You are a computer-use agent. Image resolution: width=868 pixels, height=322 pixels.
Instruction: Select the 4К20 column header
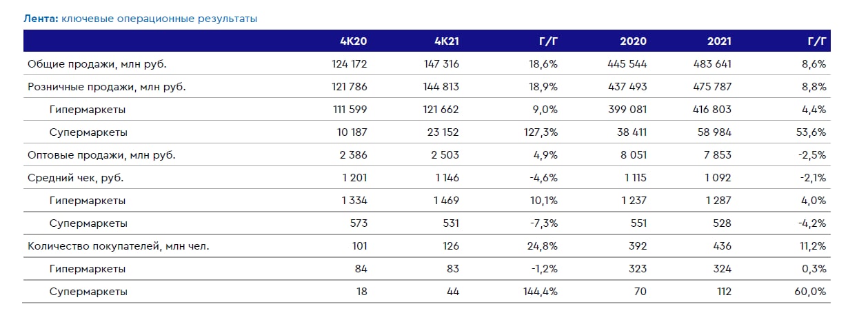pos(354,41)
